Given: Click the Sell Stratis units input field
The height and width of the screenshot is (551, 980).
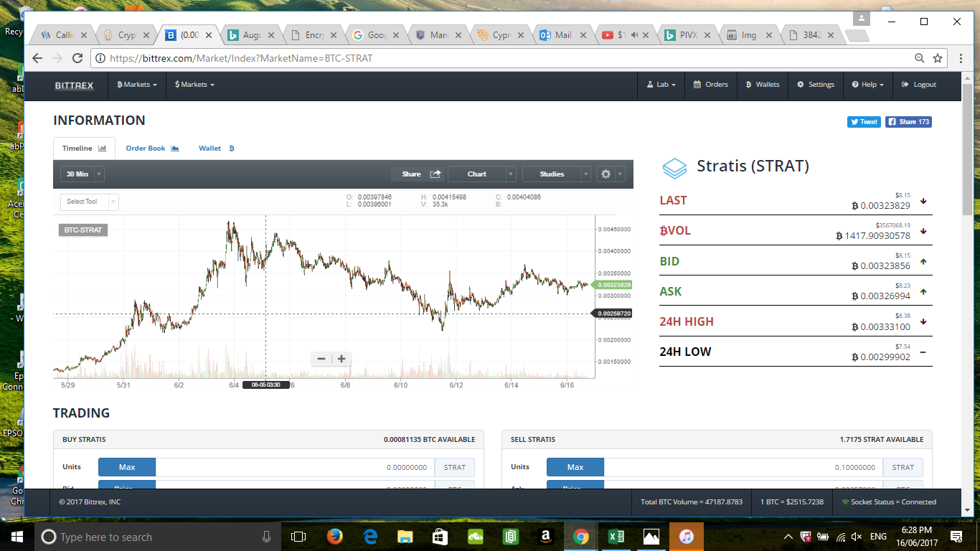Looking at the screenshot, I should point(743,467).
